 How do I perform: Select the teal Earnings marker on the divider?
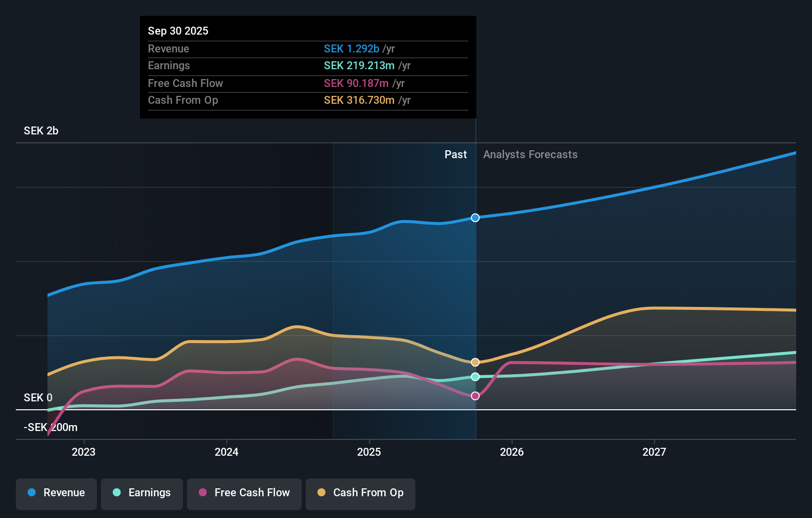475,377
